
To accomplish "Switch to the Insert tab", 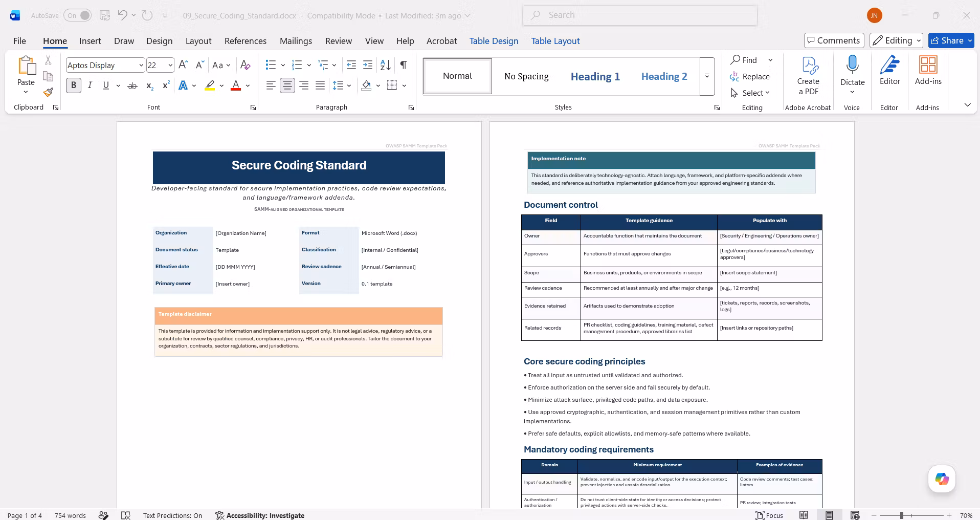I will click(x=90, y=41).
